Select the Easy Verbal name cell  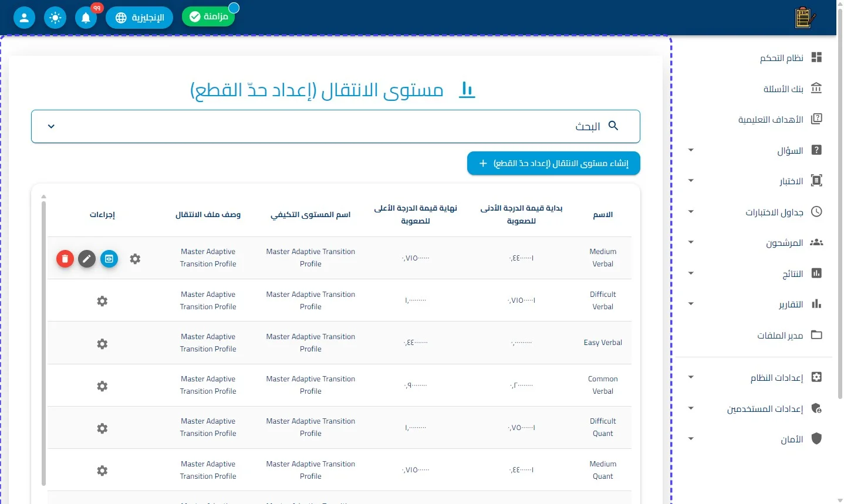(603, 343)
